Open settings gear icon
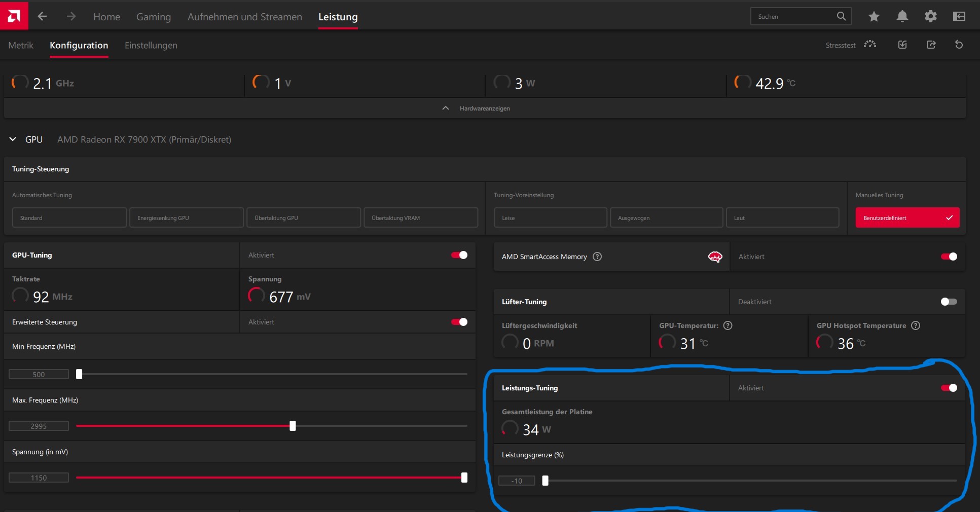The height and width of the screenshot is (512, 980). pyautogui.click(x=930, y=17)
